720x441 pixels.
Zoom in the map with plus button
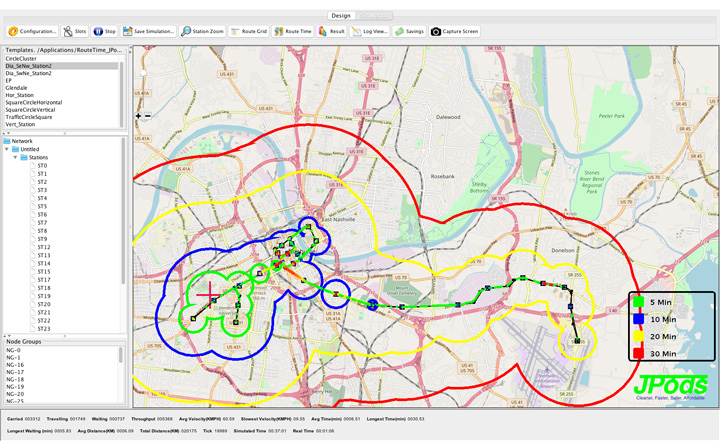139,116
